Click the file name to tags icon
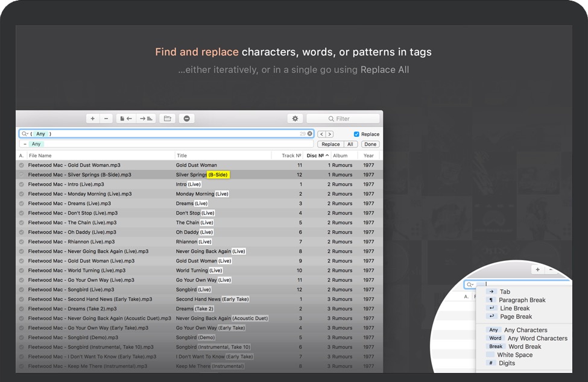Image resolution: width=588 pixels, height=382 pixels. click(126, 119)
